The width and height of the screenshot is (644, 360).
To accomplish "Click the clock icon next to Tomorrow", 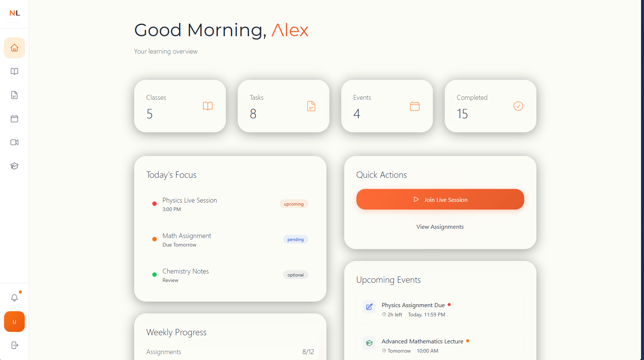I will point(384,351).
